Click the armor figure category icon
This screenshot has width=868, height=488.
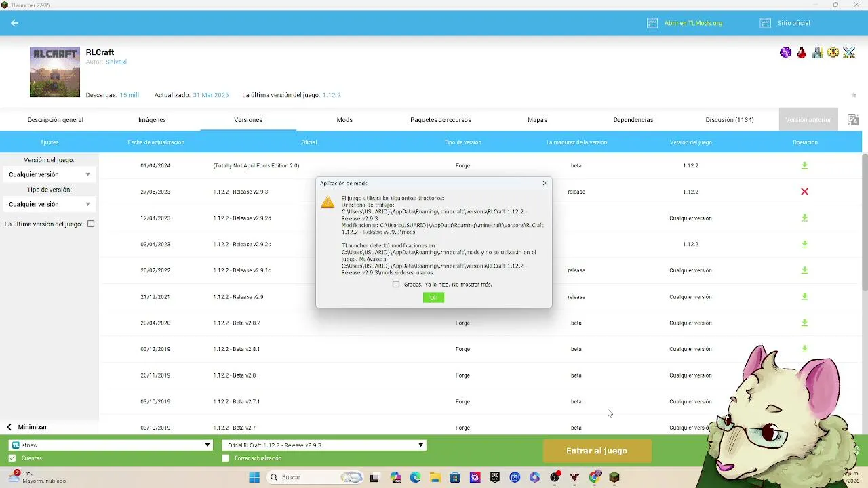[x=817, y=53]
